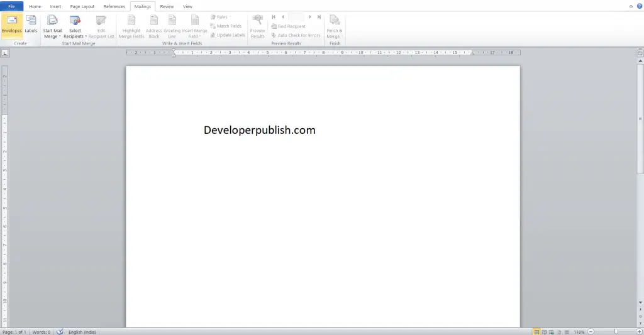The width and height of the screenshot is (644, 335).
Task: Click Auto Check for Errors
Action: pos(296,35)
